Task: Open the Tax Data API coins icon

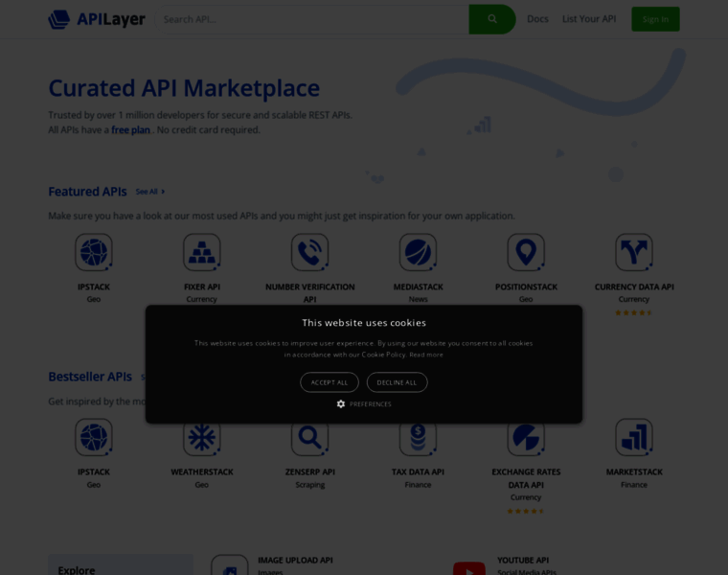Action: 418,439
